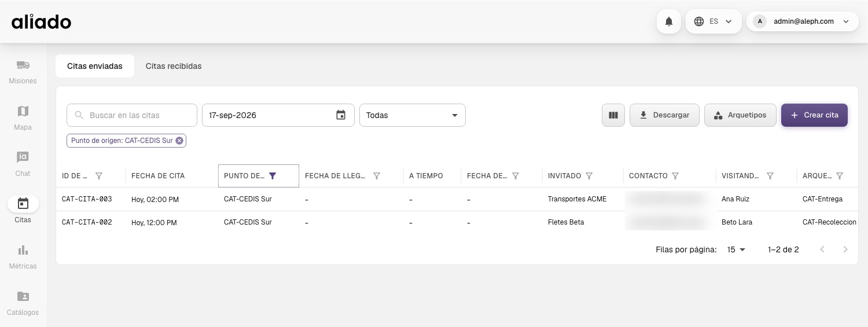The image size is (868, 327).
Task: Go to the next page arrow
Action: pyautogui.click(x=845, y=249)
